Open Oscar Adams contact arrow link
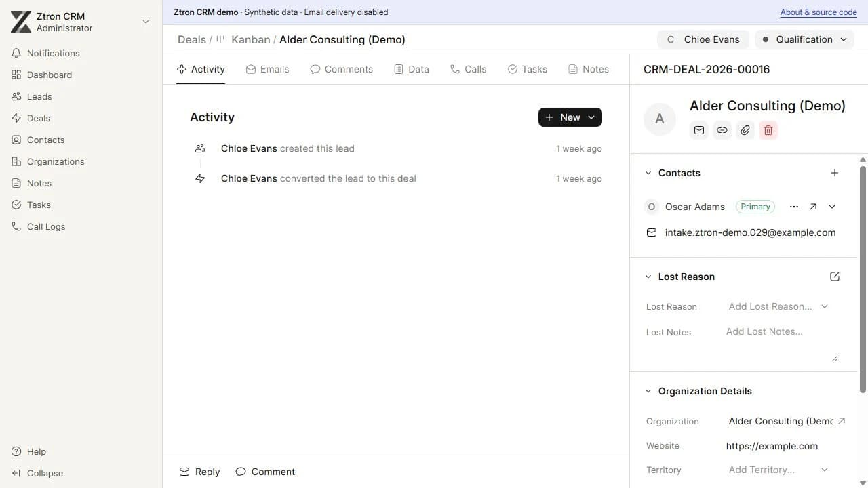The height and width of the screenshot is (488, 868). click(813, 207)
